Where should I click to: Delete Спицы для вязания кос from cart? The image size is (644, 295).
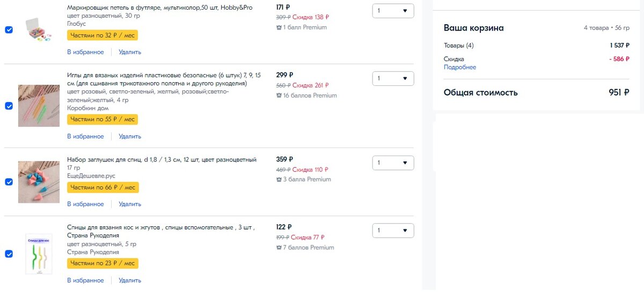point(130,280)
